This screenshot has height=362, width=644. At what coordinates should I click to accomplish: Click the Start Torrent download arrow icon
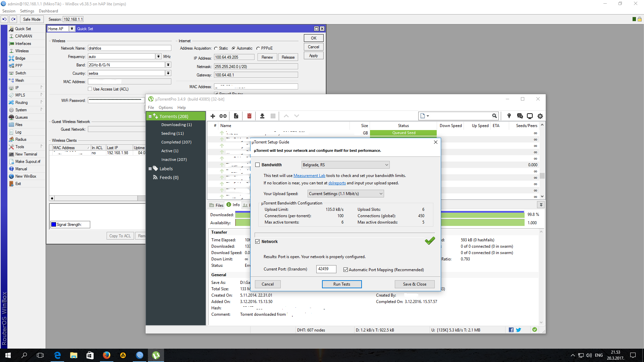pos(262,116)
